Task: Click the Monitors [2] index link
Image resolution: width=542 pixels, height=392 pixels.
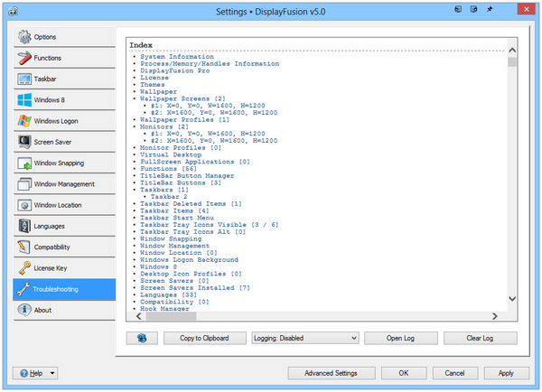Action: coord(164,126)
